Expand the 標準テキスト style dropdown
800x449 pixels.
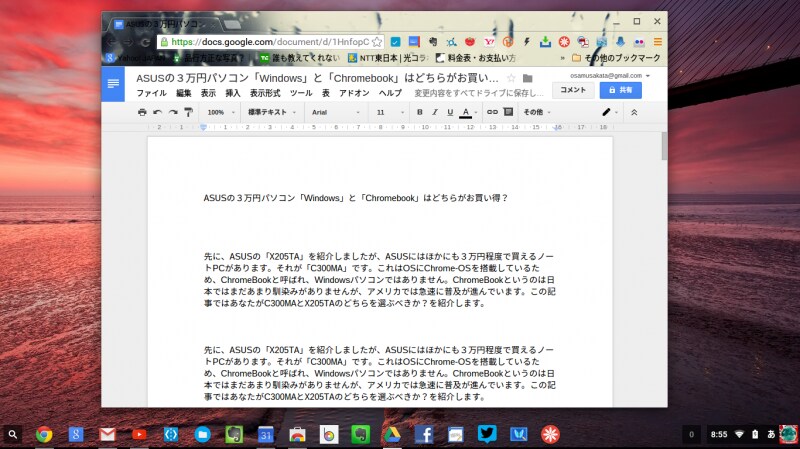click(x=270, y=112)
